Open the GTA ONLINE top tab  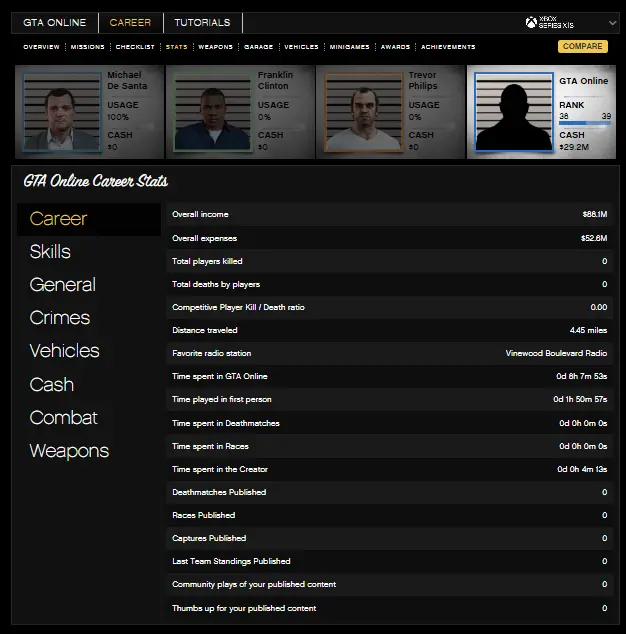[x=55, y=23]
